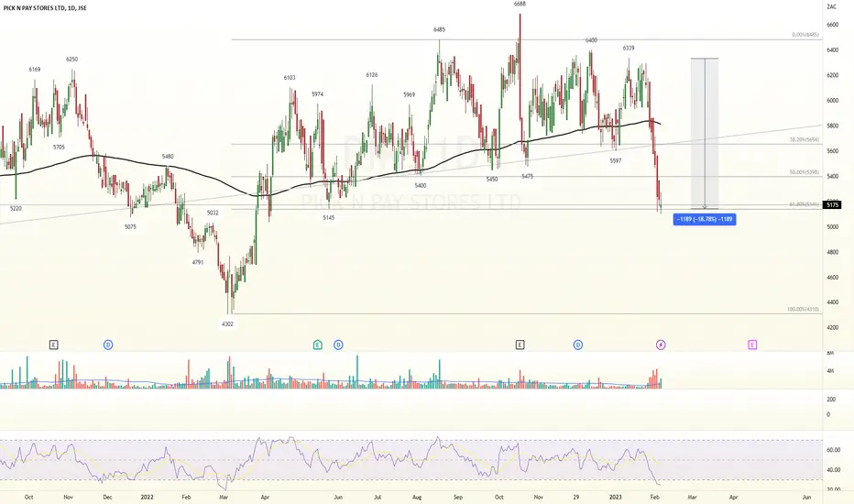Click the 5075 low price label
854x504 pixels.
[x=130, y=226]
